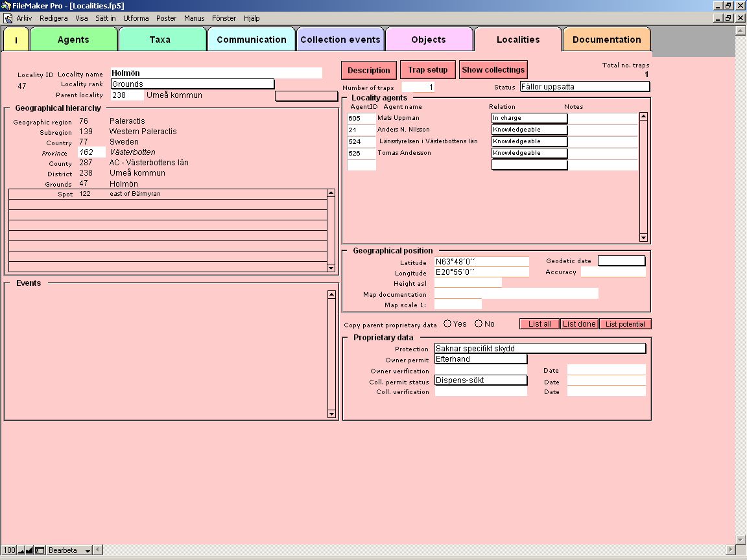Toggle the status area panel icon
This screenshot has width=747, height=560.
[40, 550]
